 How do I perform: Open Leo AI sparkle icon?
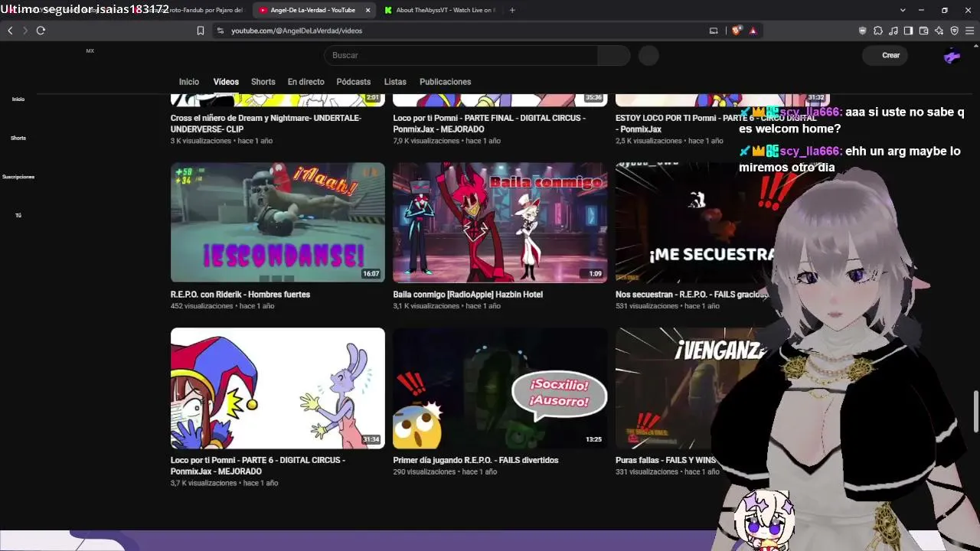click(939, 31)
